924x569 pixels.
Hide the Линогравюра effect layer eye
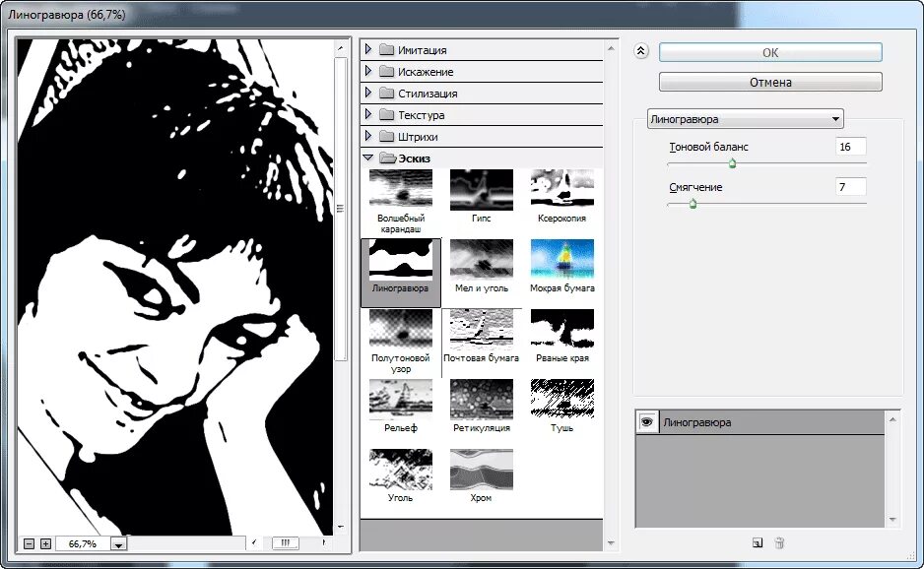tap(646, 422)
